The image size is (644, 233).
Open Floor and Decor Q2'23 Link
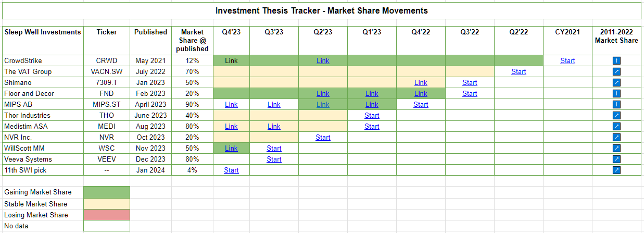(323, 93)
